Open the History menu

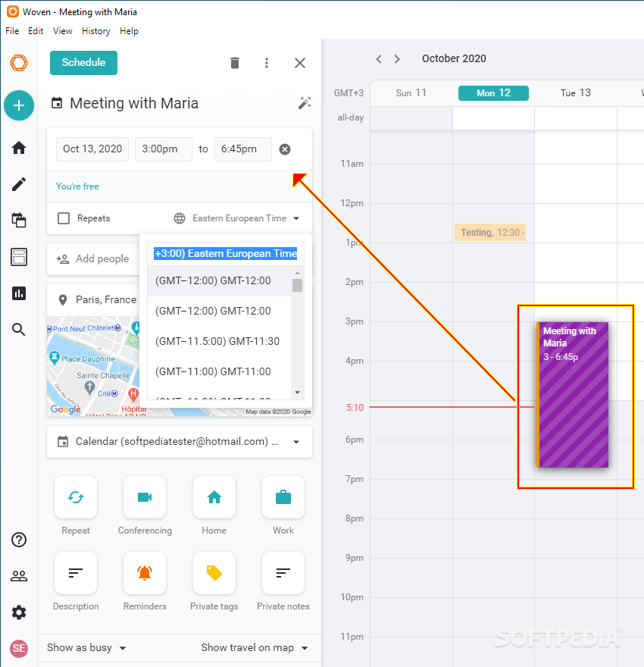[96, 31]
